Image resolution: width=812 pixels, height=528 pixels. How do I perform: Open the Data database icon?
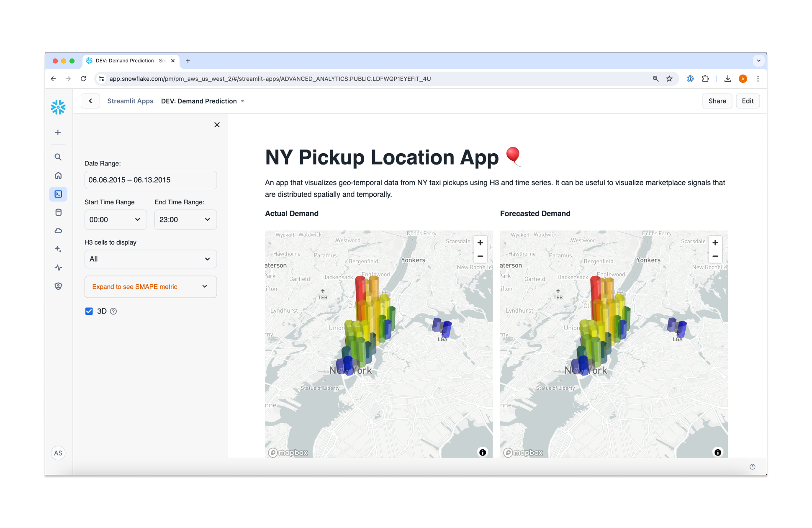(58, 212)
